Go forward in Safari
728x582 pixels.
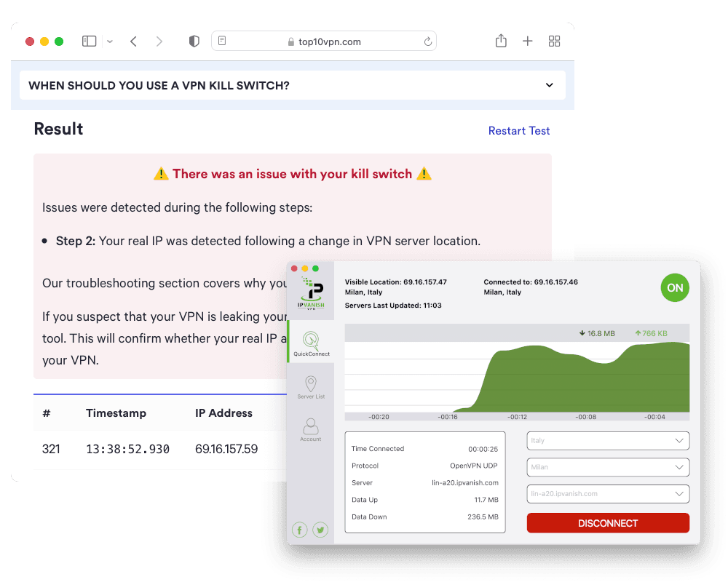(x=159, y=41)
